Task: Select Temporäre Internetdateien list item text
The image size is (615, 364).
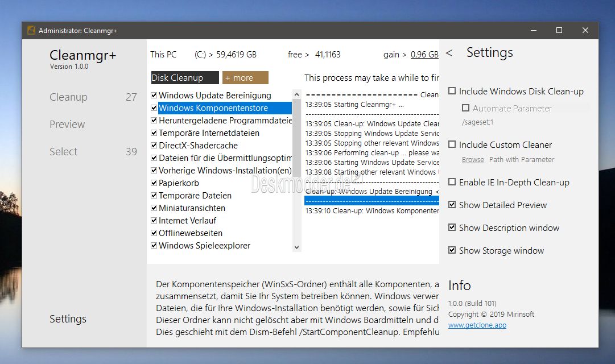Action: [x=209, y=133]
